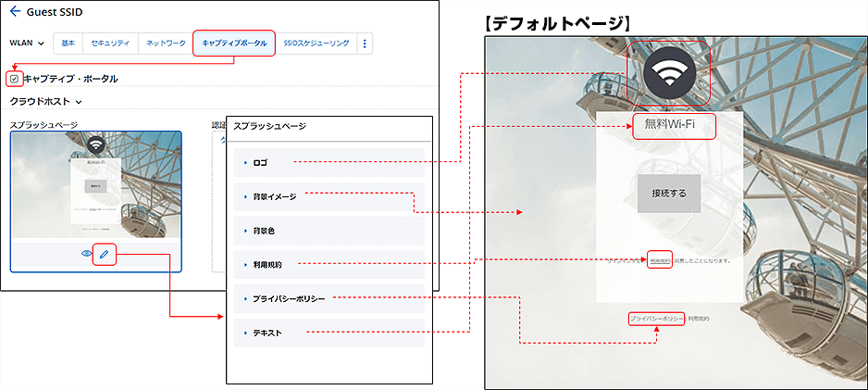Open the SSIDスケジューリング tab

pos(316,44)
